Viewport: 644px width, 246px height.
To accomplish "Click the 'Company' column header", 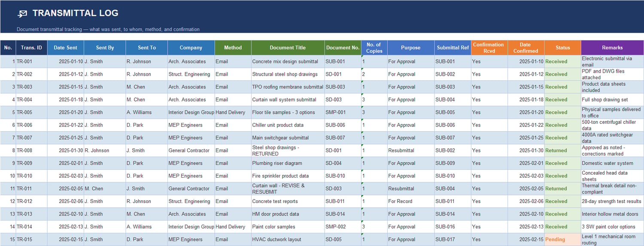I will (x=191, y=48).
